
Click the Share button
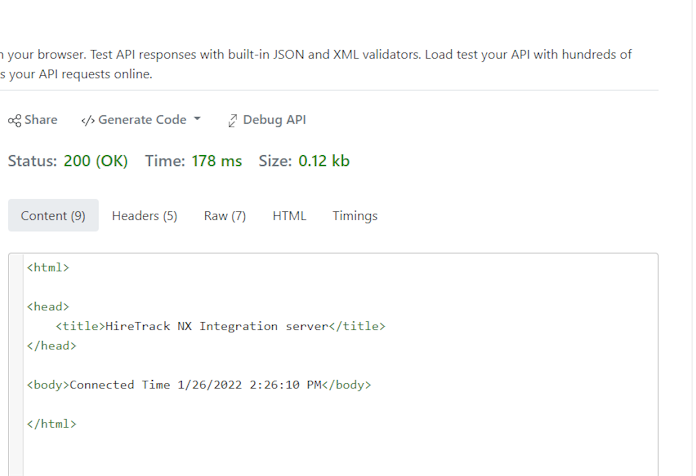[32, 120]
